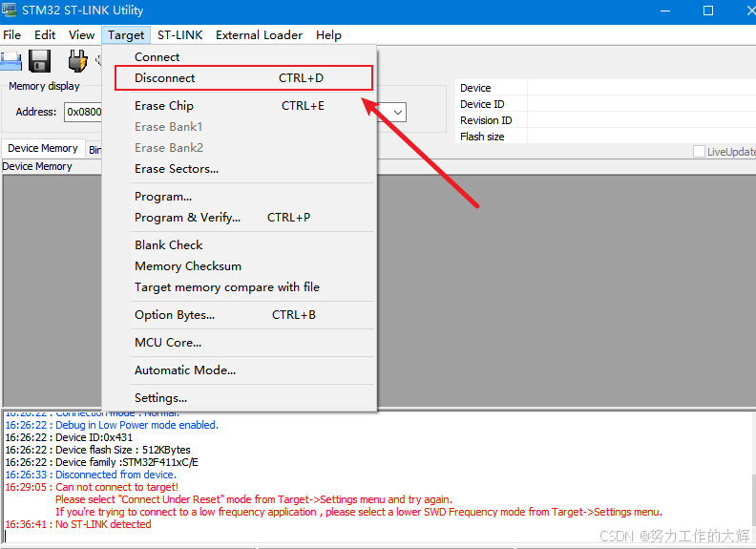The width and height of the screenshot is (756, 549).
Task: Open Settings... in the Target menu
Action: point(240,398)
